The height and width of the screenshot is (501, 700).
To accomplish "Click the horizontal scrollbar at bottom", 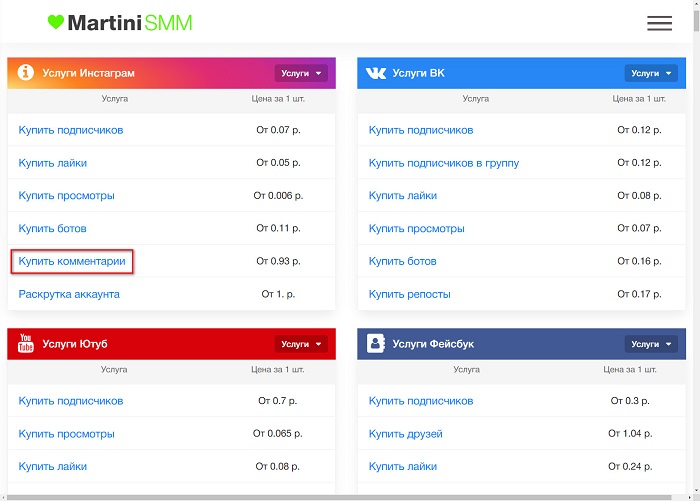I will click(x=339, y=497).
